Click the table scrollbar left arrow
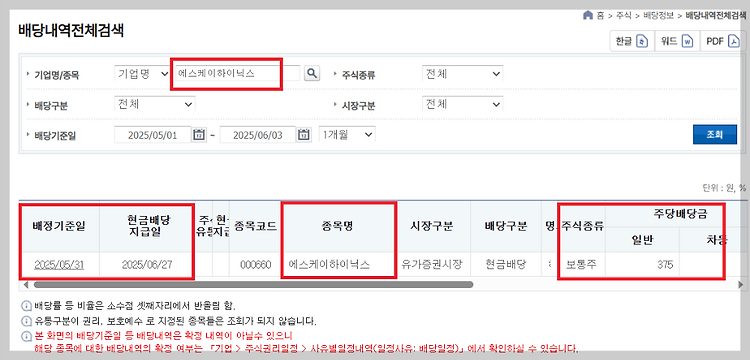750x360 pixels. click(x=25, y=284)
